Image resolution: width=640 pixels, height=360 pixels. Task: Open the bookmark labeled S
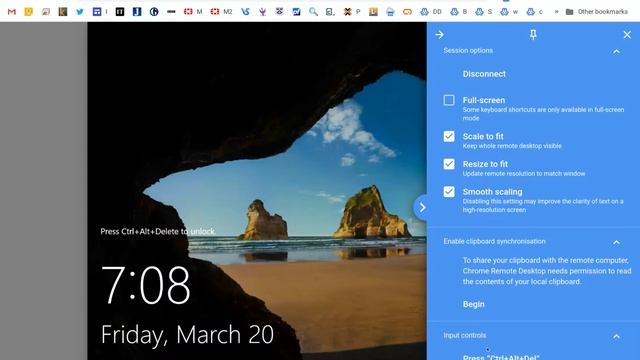click(x=484, y=12)
